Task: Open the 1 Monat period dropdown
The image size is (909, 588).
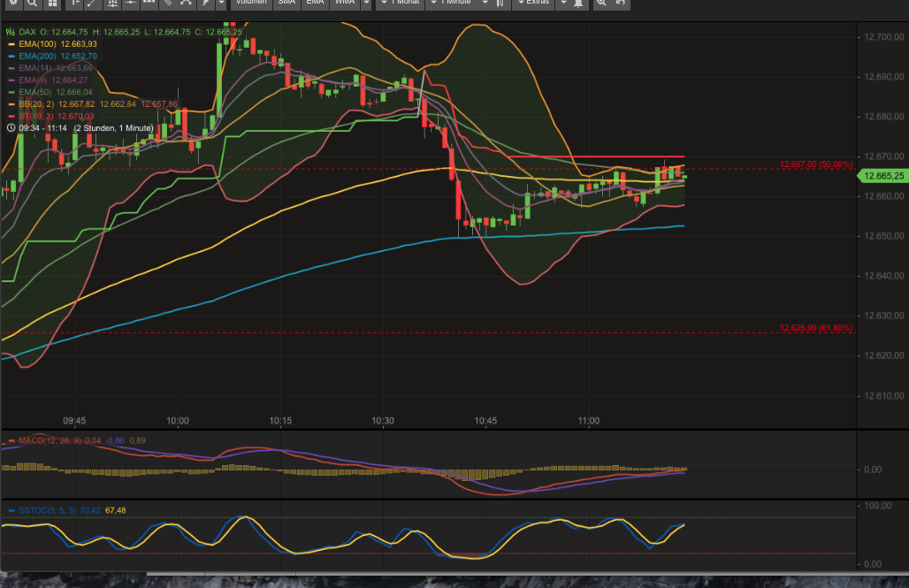Action: pyautogui.click(x=401, y=3)
